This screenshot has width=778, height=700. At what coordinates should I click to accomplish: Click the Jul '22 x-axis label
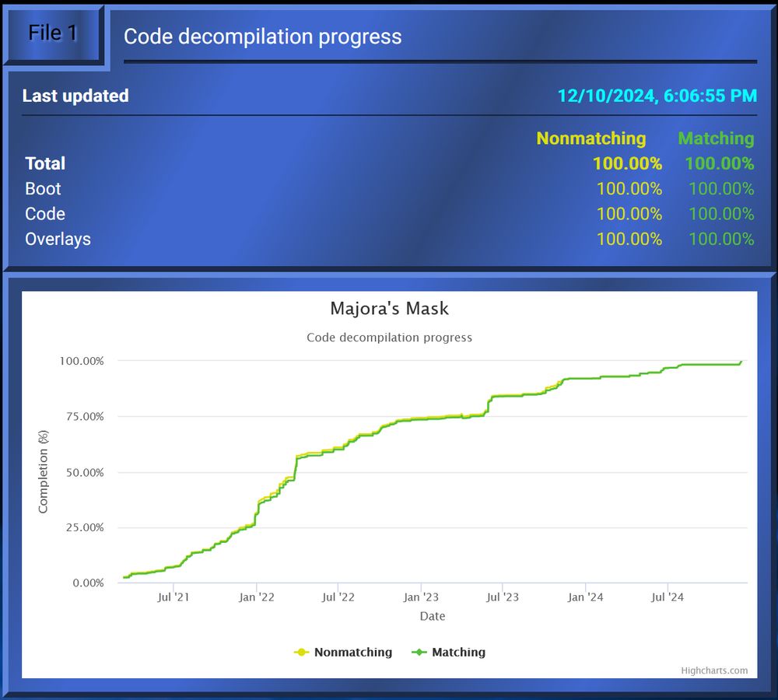(x=338, y=597)
